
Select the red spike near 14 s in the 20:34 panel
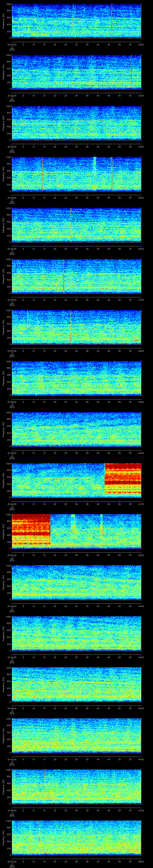43,174
